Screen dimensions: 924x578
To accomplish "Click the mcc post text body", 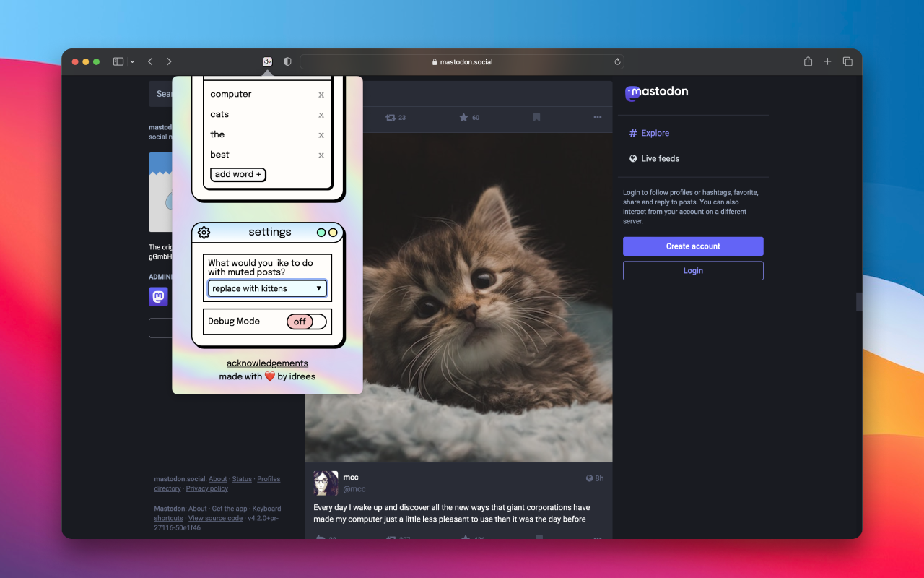I will (452, 513).
